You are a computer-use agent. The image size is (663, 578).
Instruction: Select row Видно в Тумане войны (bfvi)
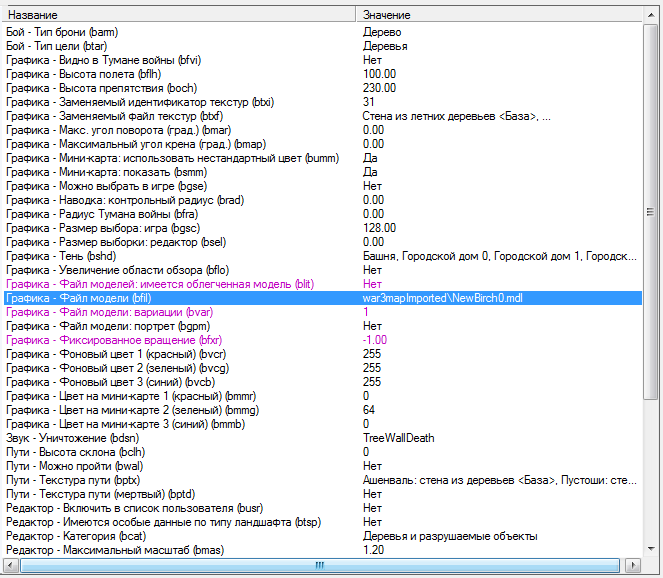323,60
